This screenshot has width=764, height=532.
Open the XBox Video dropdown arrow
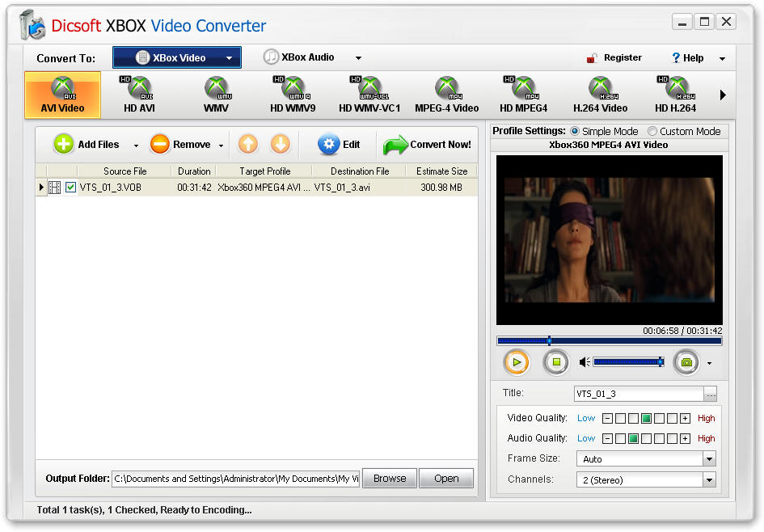[x=229, y=58]
